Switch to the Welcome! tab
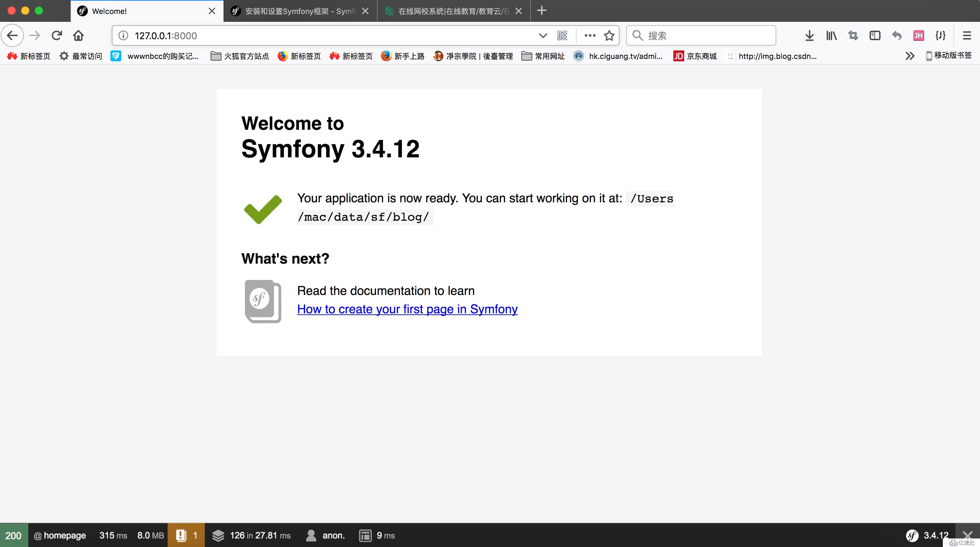Image resolution: width=980 pixels, height=547 pixels. pyautogui.click(x=147, y=11)
